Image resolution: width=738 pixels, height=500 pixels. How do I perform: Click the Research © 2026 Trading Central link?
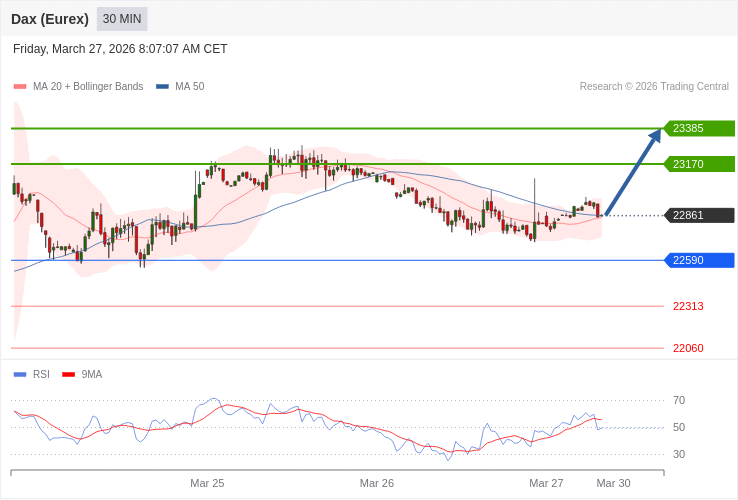click(654, 87)
